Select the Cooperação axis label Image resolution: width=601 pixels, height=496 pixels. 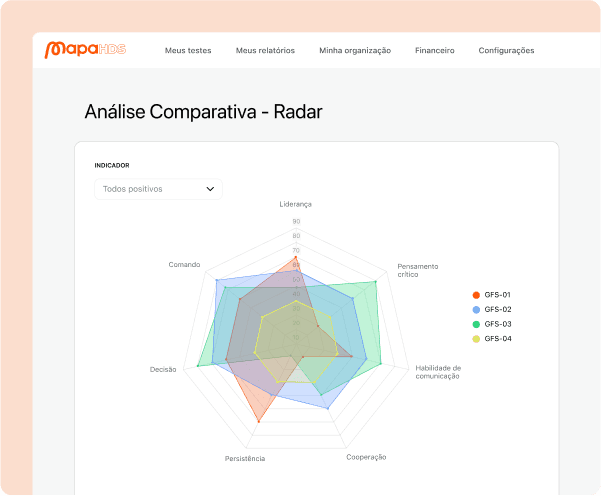(x=366, y=457)
